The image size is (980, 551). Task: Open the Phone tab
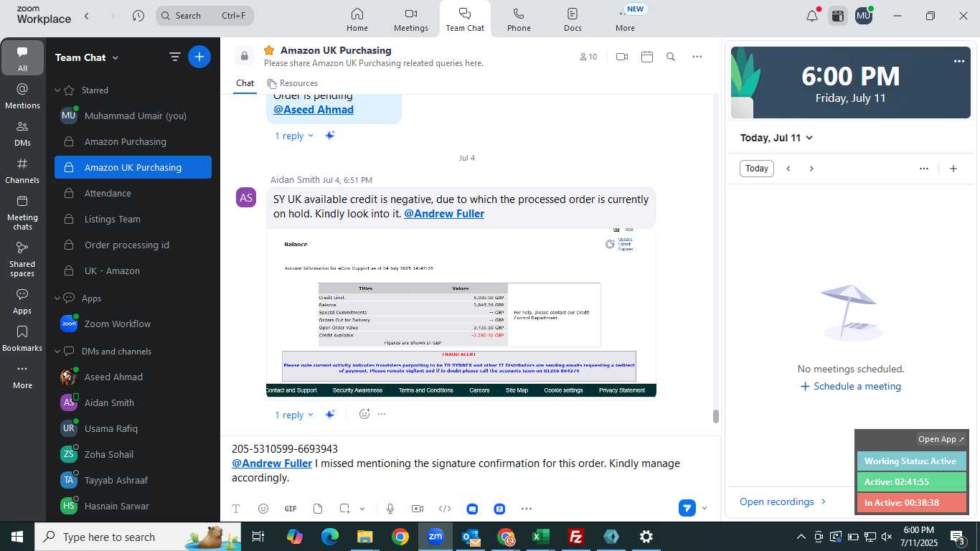[x=519, y=19]
